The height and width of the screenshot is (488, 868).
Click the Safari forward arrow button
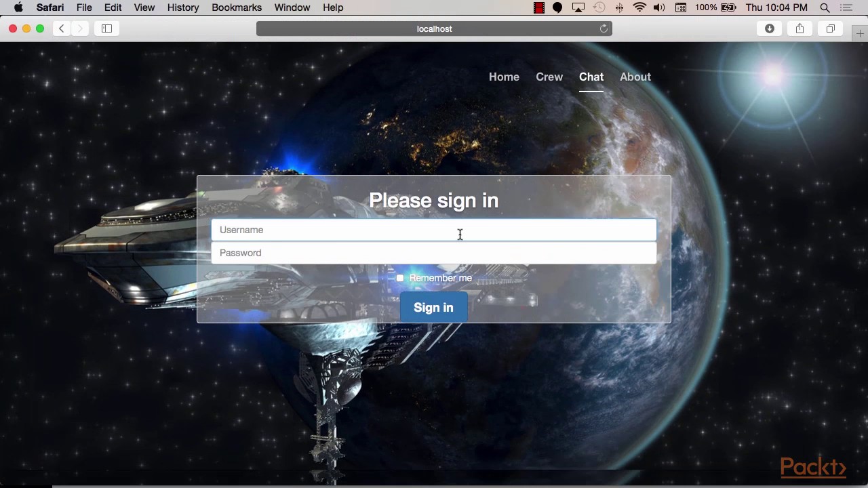tap(80, 28)
